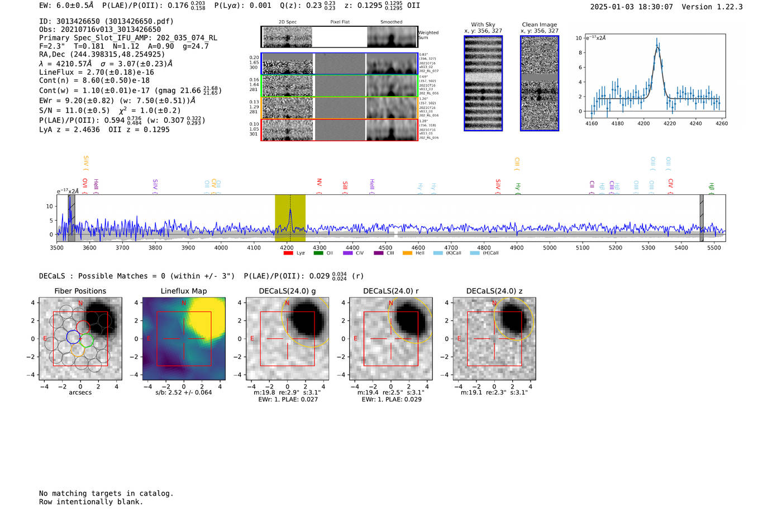Viewport: 782px width, 532px height.
Task: Click the red SiII line marker
Action: pyautogui.click(x=345, y=186)
